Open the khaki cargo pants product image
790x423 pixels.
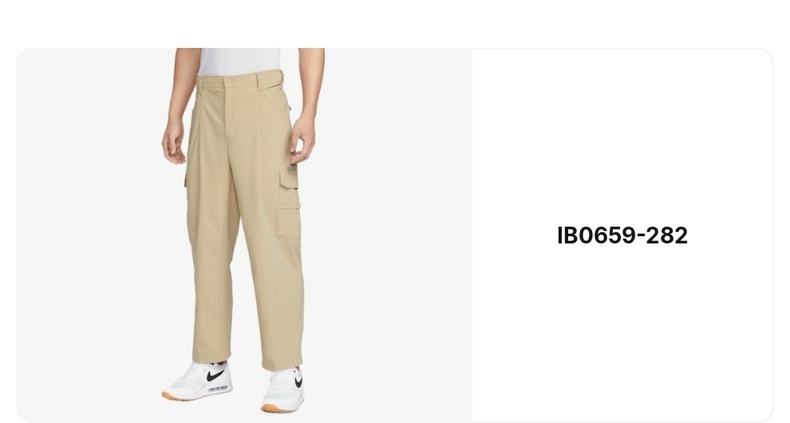pyautogui.click(x=244, y=235)
